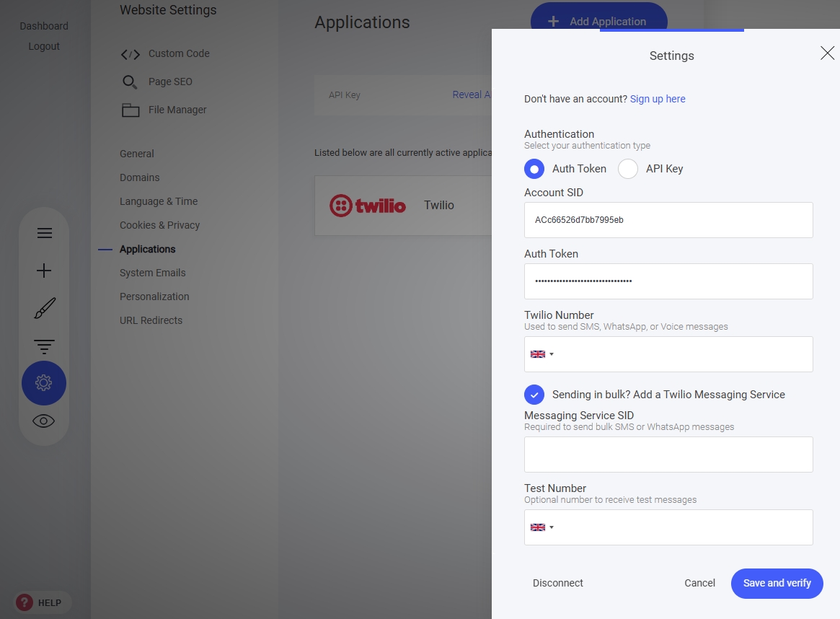Toggle the eye preview icon

(44, 421)
